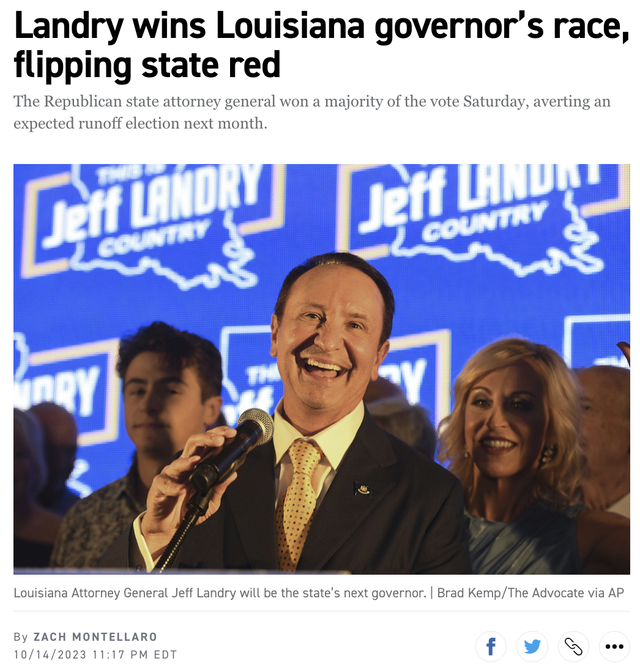Click the divider line below the caption
The width and height of the screenshot is (640, 672).
click(x=322, y=611)
